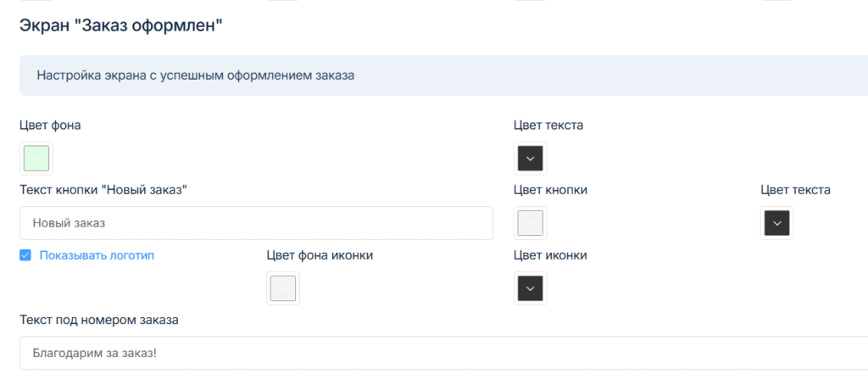The width and height of the screenshot is (868, 380).
Task: Click the Экран "Заказ оформлен" heading
Action: tap(120, 25)
